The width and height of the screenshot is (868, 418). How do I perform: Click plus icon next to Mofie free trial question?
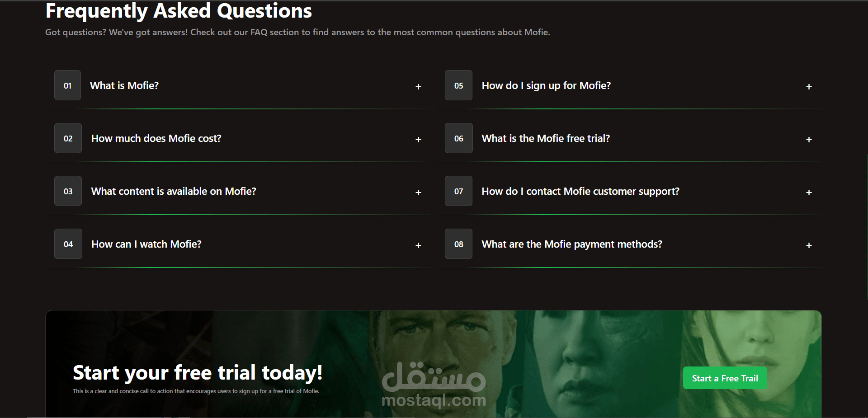pyautogui.click(x=809, y=140)
